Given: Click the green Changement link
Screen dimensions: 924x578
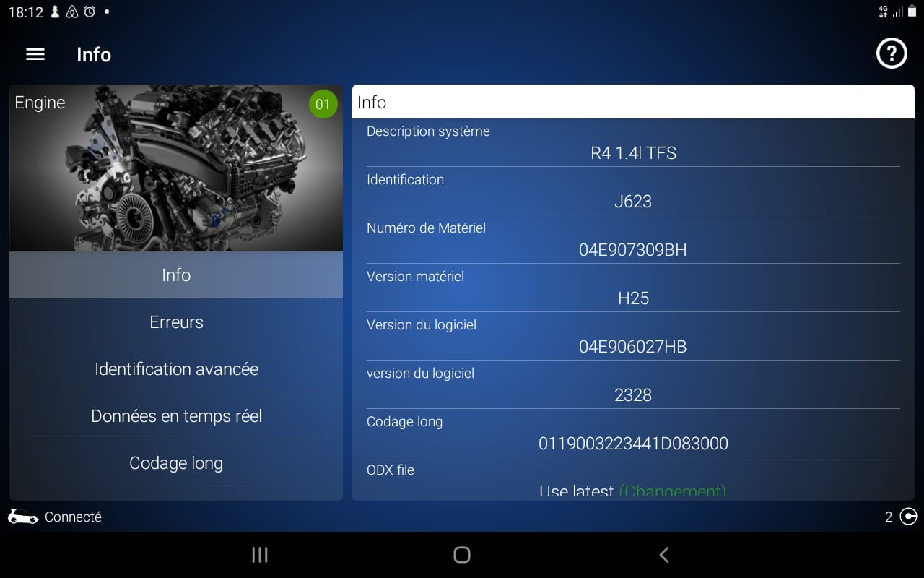Looking at the screenshot, I should click(673, 491).
